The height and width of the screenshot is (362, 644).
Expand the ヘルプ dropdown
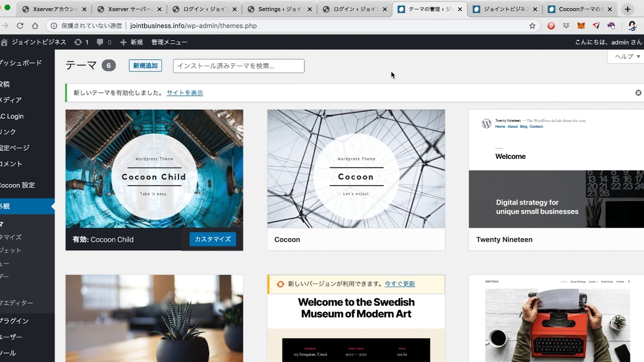point(627,56)
